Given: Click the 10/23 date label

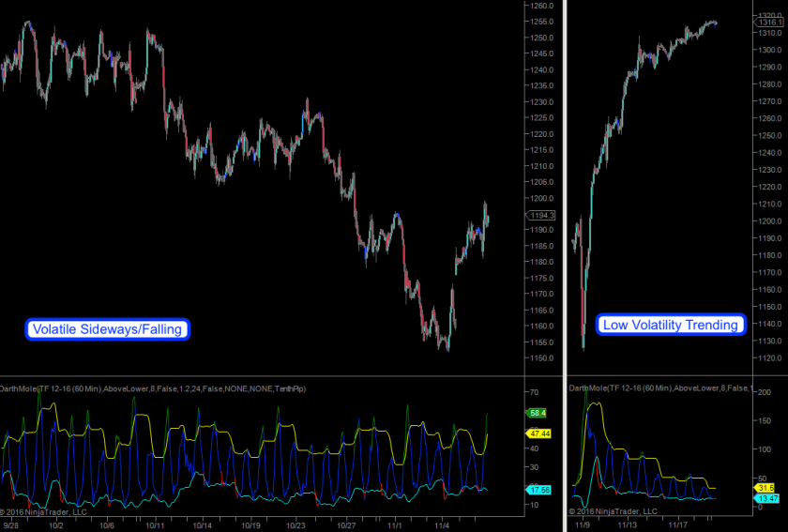Looking at the screenshot, I should [x=295, y=525].
